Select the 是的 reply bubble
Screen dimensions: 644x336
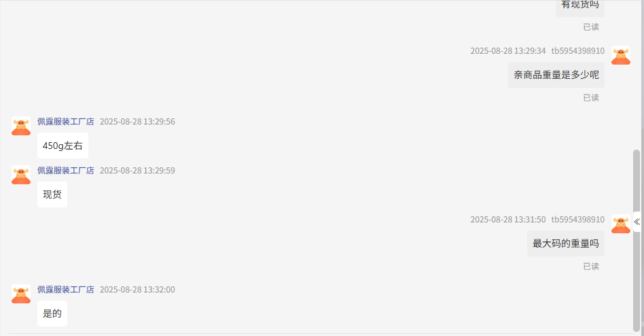point(52,314)
